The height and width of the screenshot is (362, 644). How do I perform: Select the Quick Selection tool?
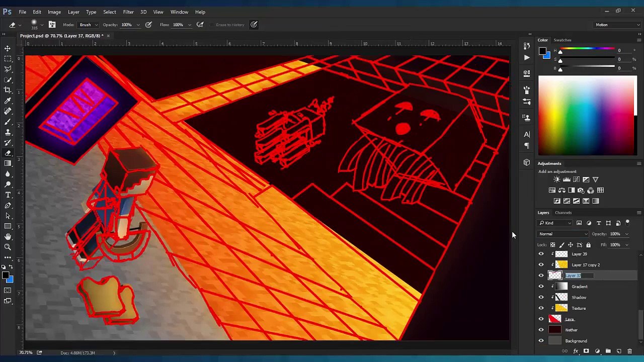(8, 79)
